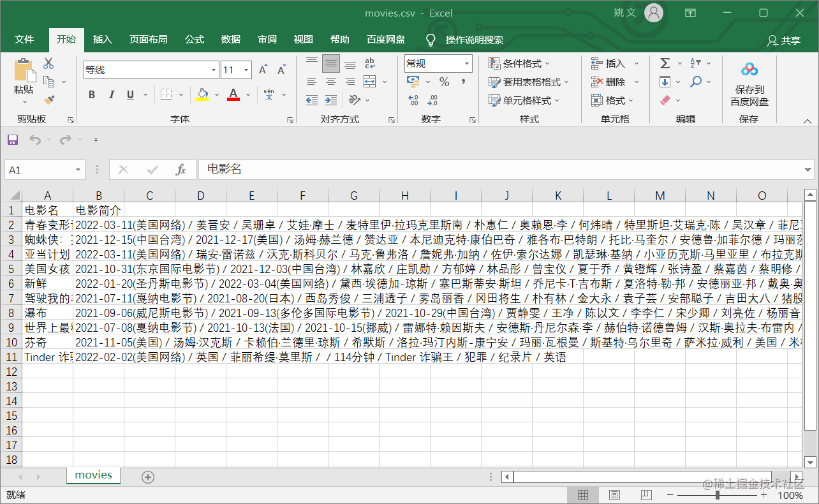Toggle align text right

tap(350, 82)
